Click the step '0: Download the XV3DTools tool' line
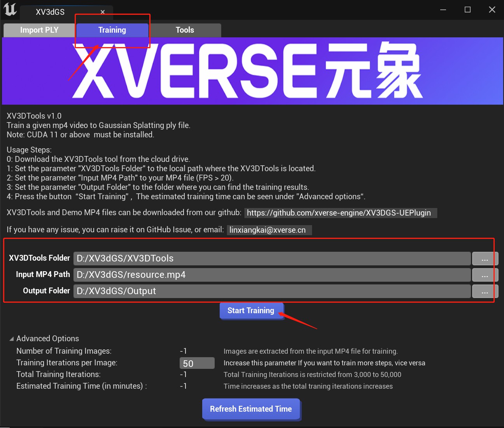This screenshot has height=428, width=504. coord(98,159)
